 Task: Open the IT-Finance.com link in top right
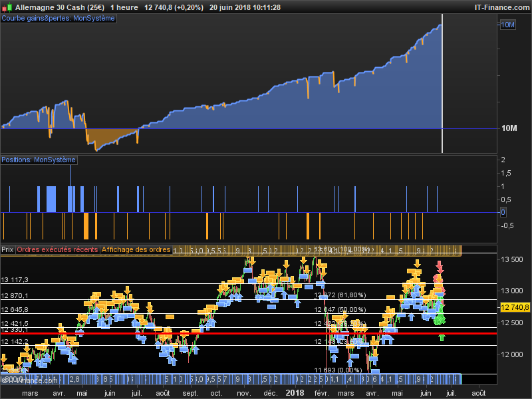click(x=502, y=7)
